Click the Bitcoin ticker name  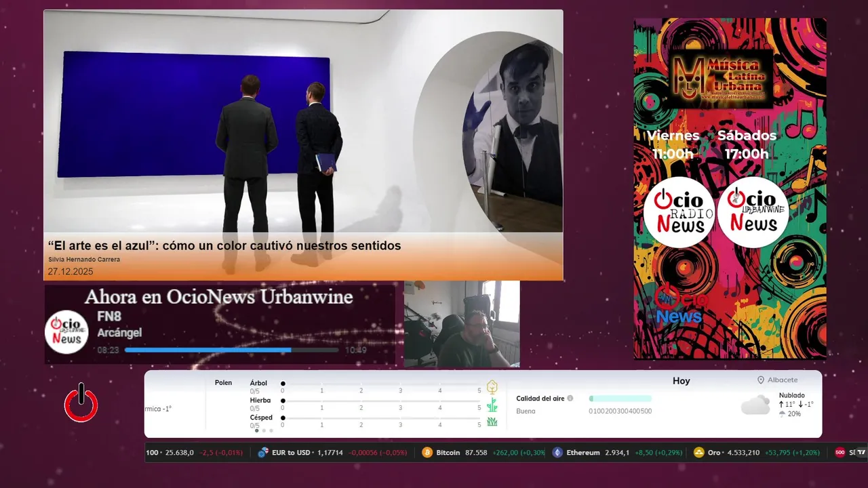(448, 453)
